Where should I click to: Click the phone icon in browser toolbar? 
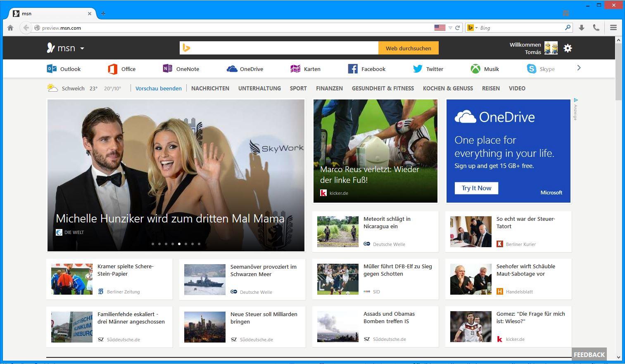596,28
